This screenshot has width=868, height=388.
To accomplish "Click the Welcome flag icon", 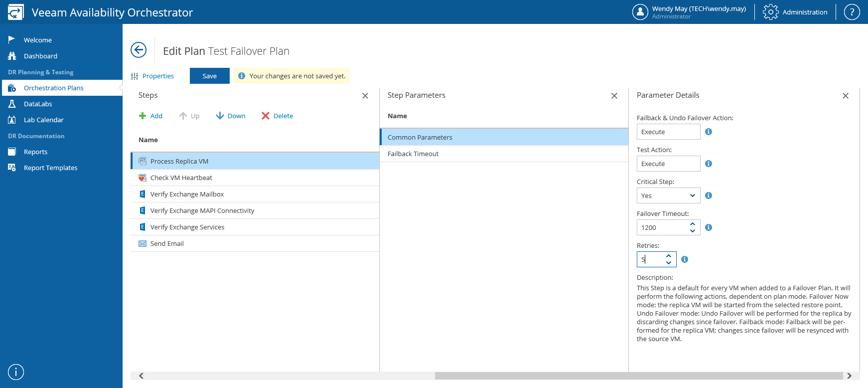I will (x=12, y=39).
